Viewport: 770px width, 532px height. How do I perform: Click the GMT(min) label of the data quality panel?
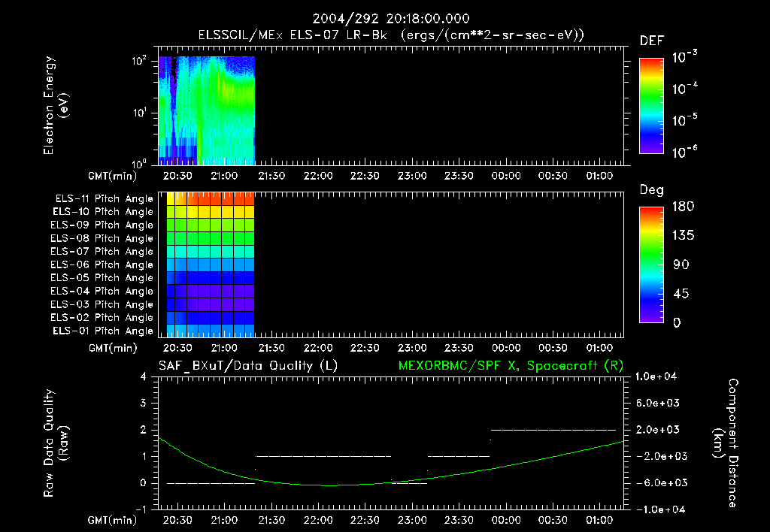(x=113, y=520)
